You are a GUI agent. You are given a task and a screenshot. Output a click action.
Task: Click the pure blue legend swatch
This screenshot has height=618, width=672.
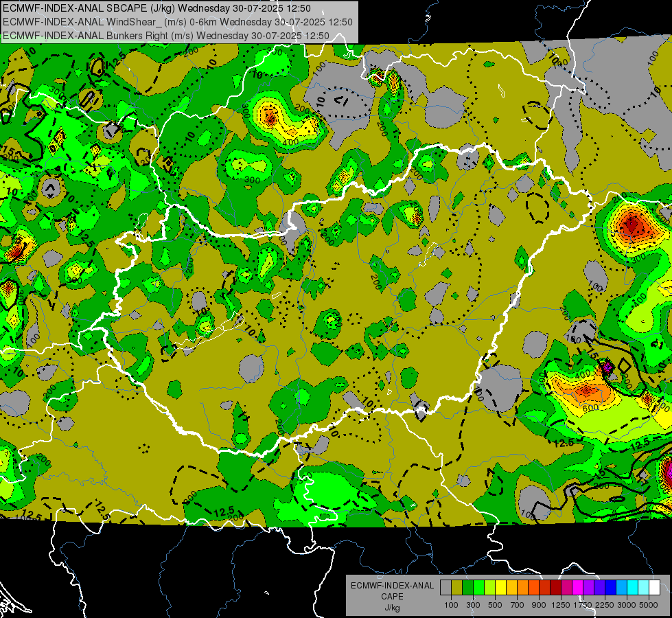pyautogui.click(x=610, y=588)
